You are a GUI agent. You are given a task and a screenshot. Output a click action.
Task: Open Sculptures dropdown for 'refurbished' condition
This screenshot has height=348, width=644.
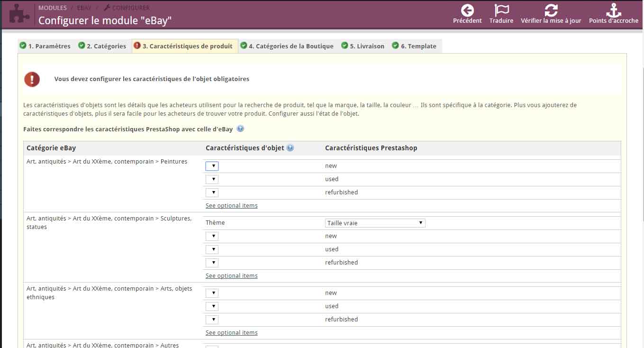coord(212,263)
